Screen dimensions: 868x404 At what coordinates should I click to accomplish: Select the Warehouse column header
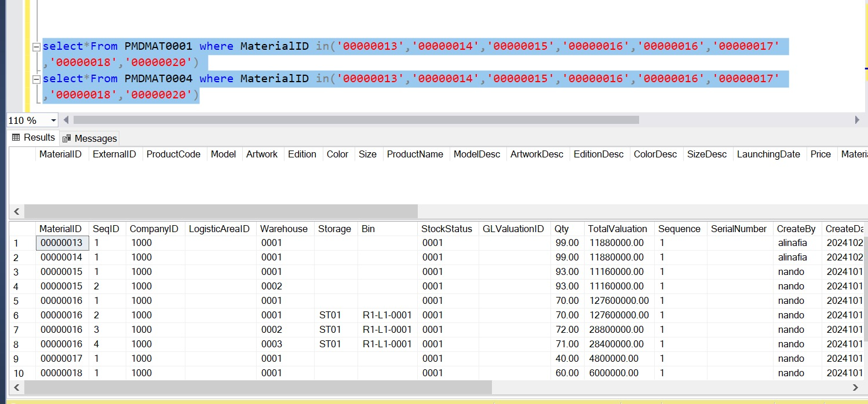click(284, 229)
